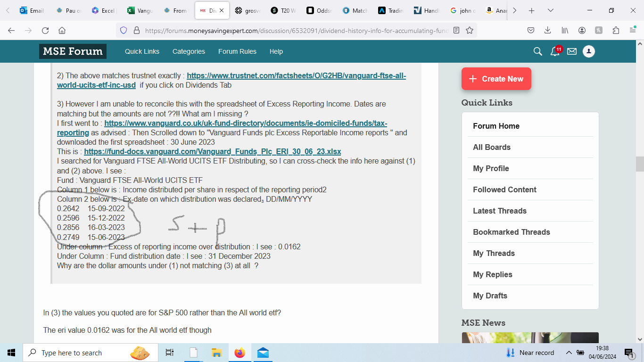Open Forum Rules

pos(237,51)
